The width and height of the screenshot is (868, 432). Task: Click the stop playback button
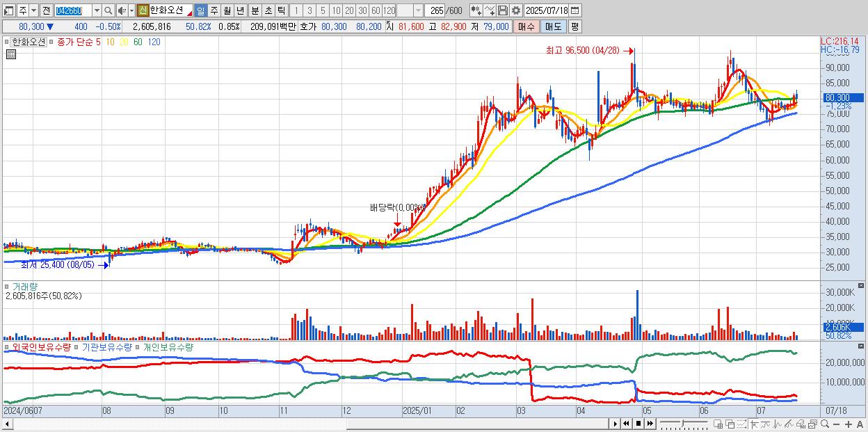click(638, 424)
